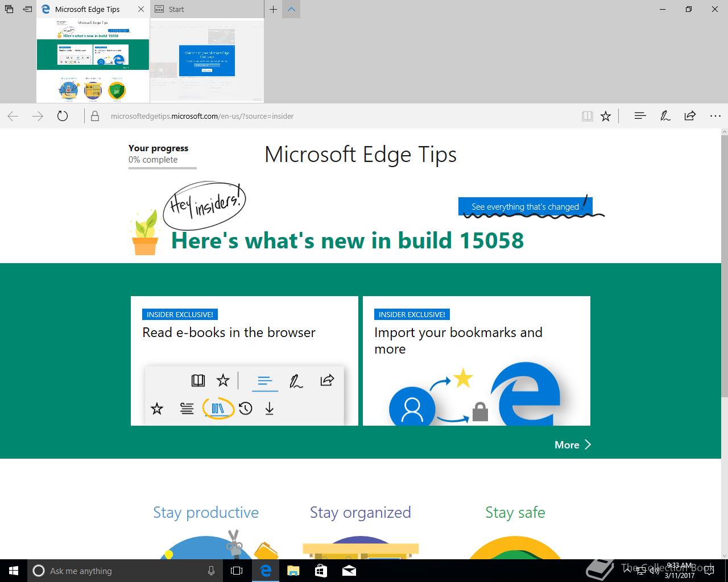
Task: Go back to previous page
Action: (x=13, y=116)
